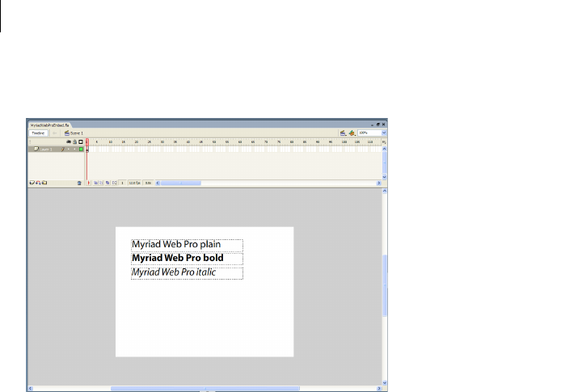Click the lock all layers padlock icon
The width and height of the screenshot is (561, 392).
point(75,141)
